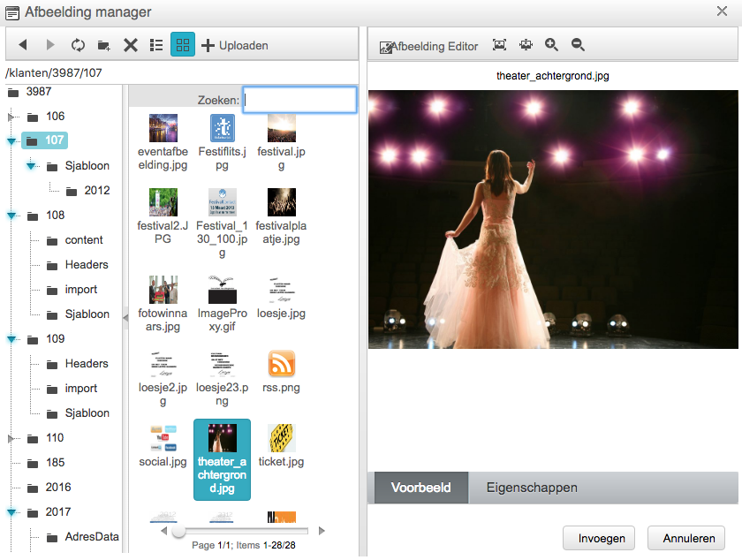The width and height of the screenshot is (742, 560).
Task: Go forward to the next folder
Action: (50, 45)
